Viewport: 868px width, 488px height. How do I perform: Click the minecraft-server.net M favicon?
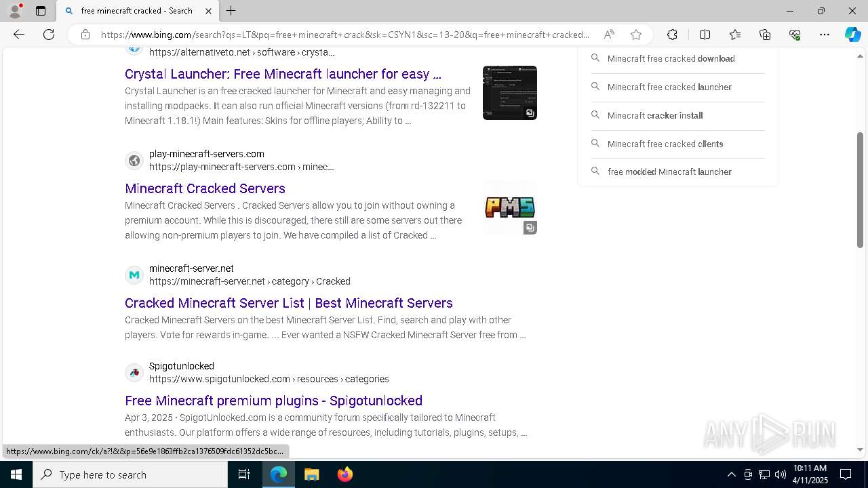pyautogui.click(x=134, y=275)
